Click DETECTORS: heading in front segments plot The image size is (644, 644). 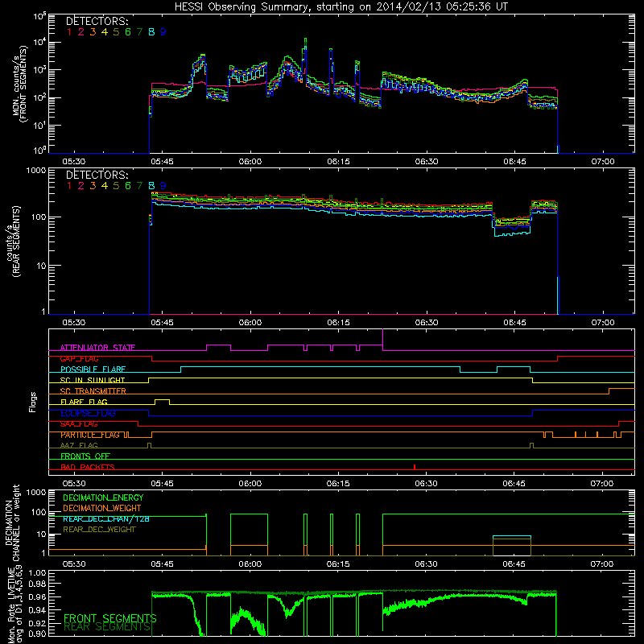pyautogui.click(x=97, y=21)
